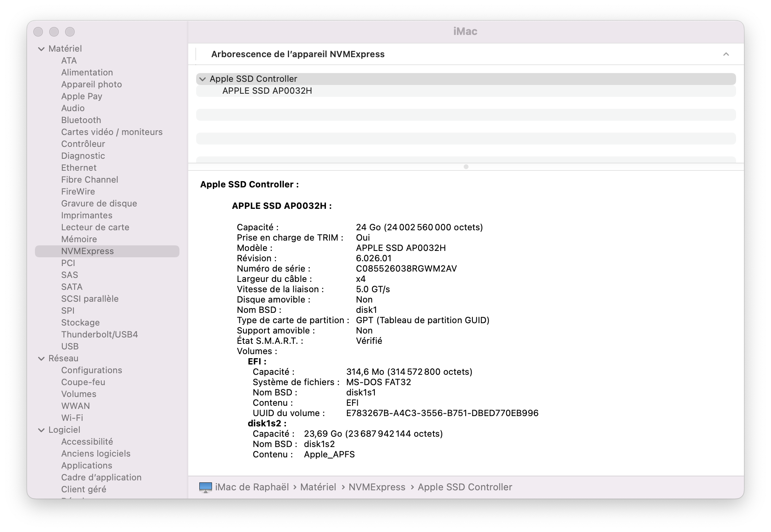Open the Stockage sidebar entry

coord(80,322)
